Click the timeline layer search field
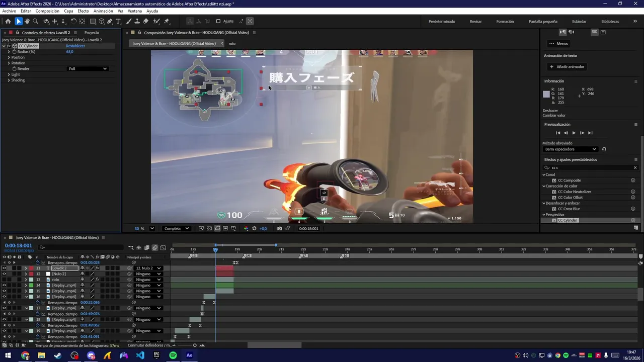 click(x=82, y=247)
